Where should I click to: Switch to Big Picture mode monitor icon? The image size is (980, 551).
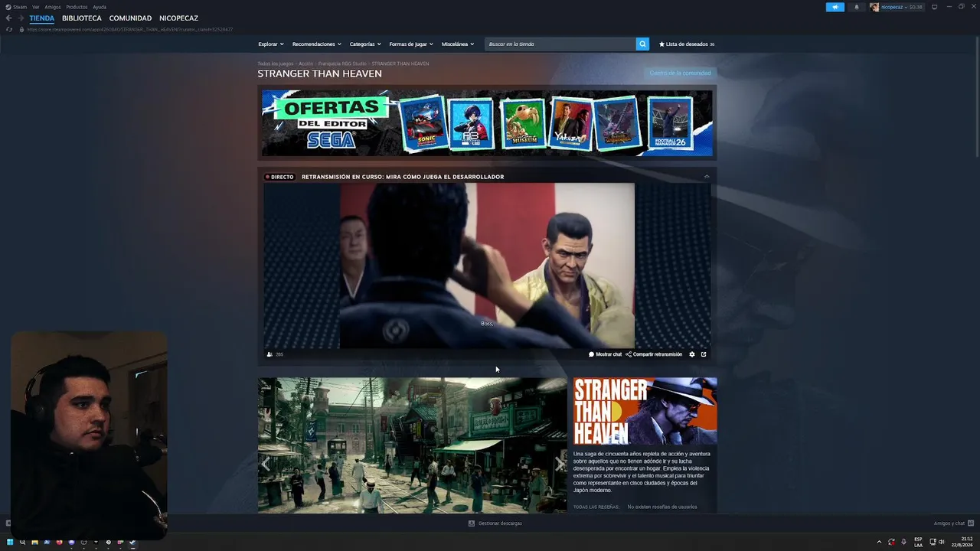click(934, 7)
